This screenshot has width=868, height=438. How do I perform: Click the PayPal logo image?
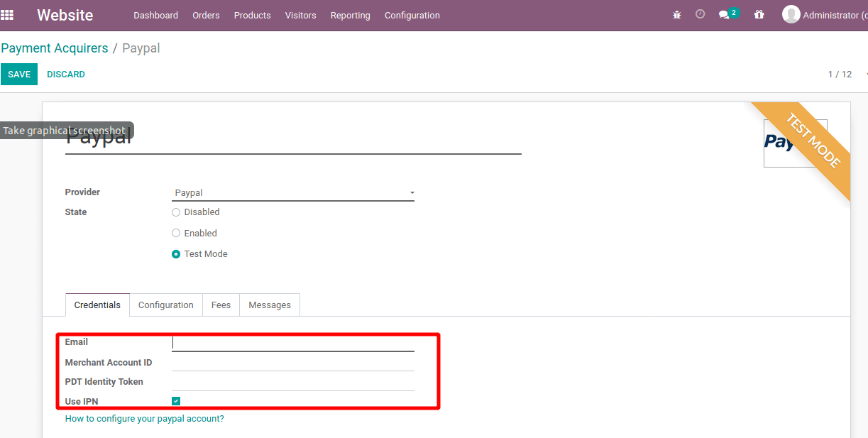click(795, 143)
